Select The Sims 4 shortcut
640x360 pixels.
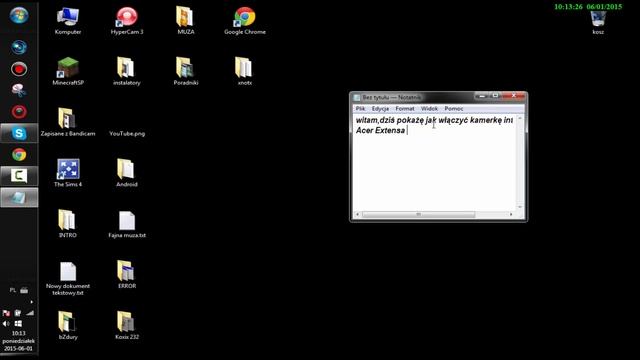coord(68,173)
